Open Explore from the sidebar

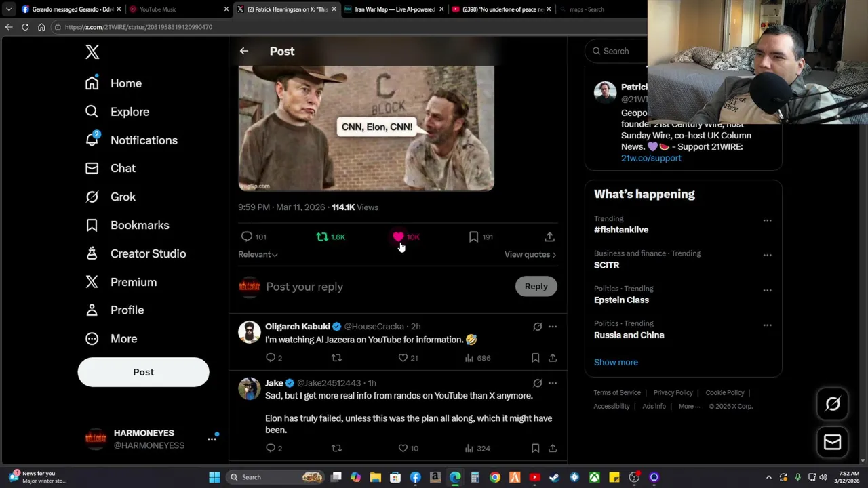click(x=117, y=112)
